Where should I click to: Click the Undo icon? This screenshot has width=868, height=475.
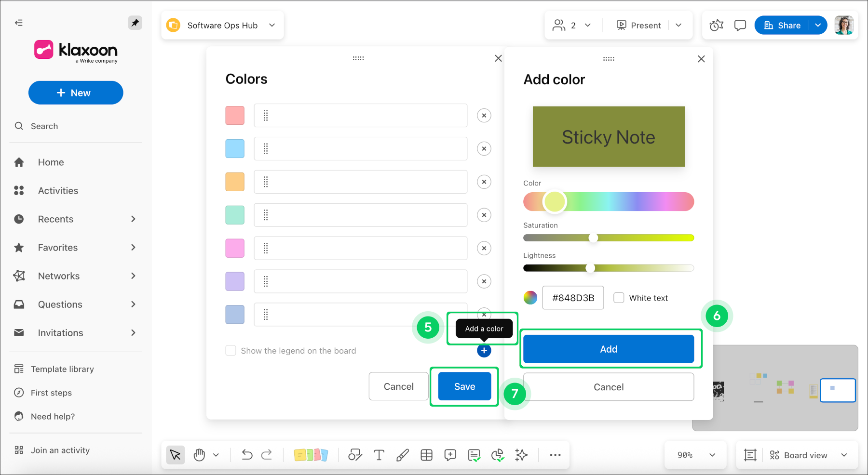[247, 455]
